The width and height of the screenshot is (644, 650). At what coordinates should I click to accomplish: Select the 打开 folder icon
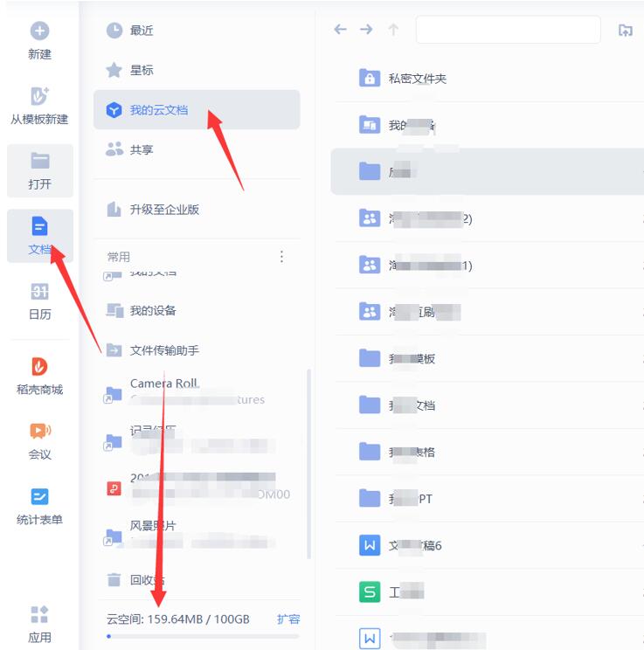pyautogui.click(x=40, y=161)
